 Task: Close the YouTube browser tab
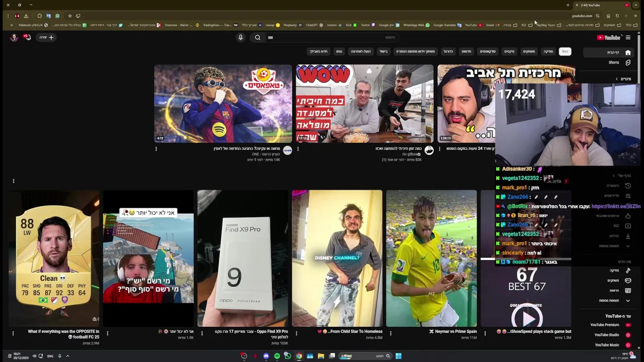577,5
